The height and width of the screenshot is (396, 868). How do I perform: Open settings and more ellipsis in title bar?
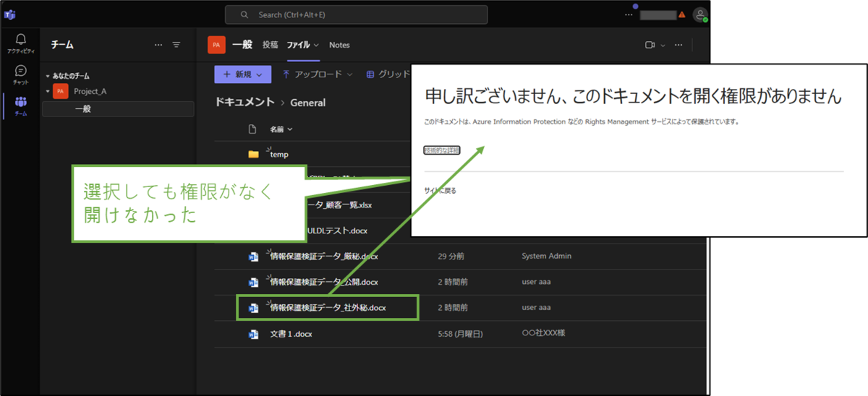[629, 14]
